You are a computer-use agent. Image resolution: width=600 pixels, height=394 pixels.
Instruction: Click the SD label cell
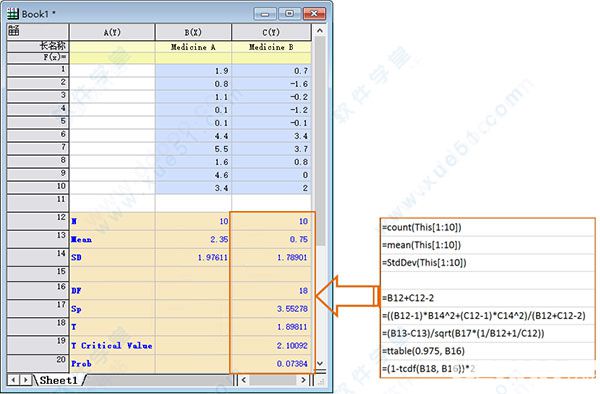click(x=112, y=257)
